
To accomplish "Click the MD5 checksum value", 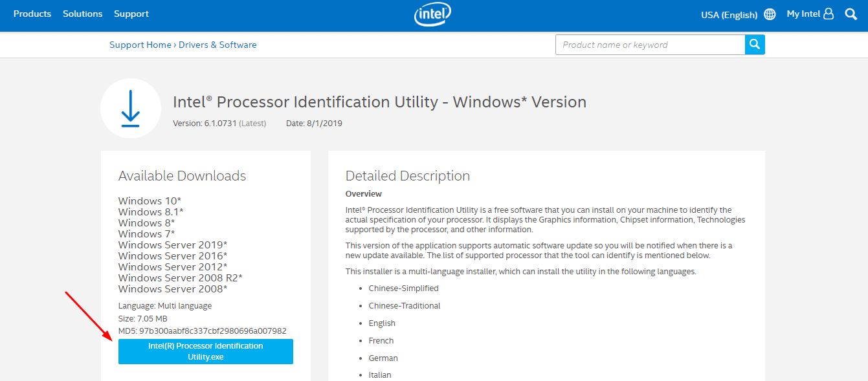I will [x=213, y=331].
